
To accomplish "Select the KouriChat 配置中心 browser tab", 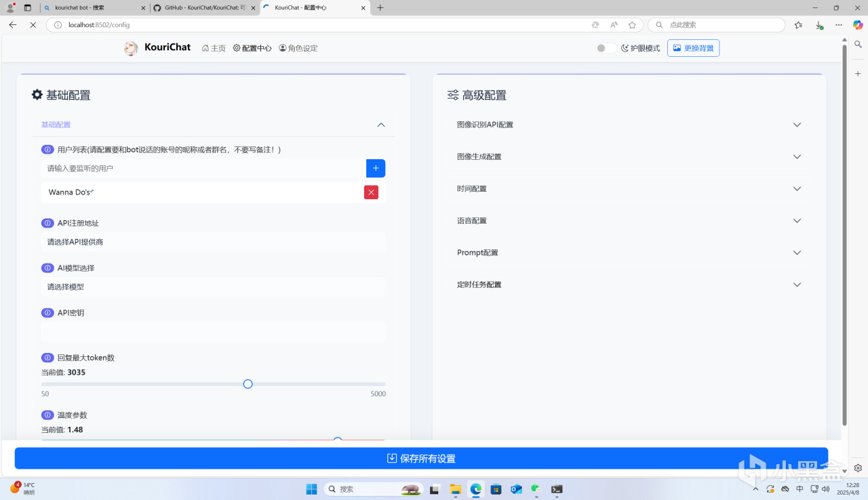I will pos(314,8).
